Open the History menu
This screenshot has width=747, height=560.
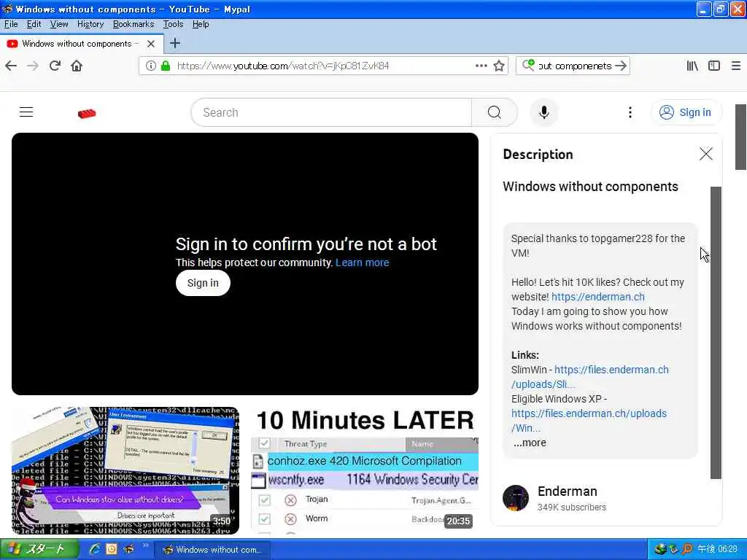click(90, 24)
